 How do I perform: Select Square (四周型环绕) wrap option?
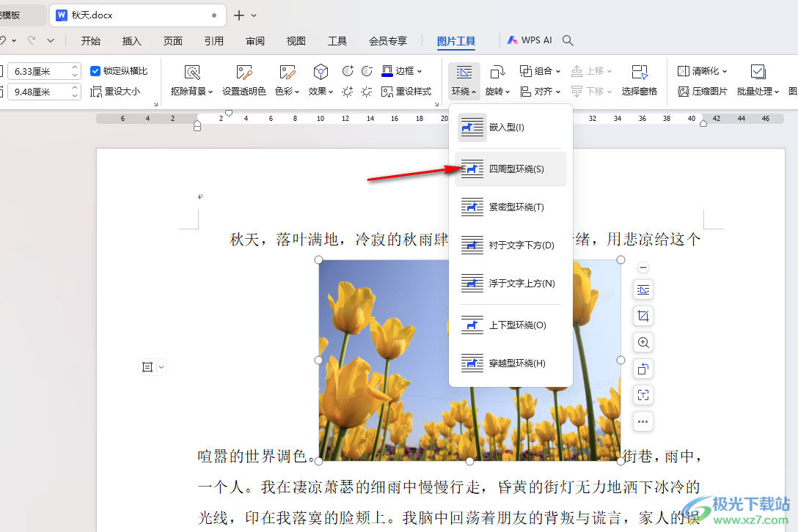coord(510,169)
